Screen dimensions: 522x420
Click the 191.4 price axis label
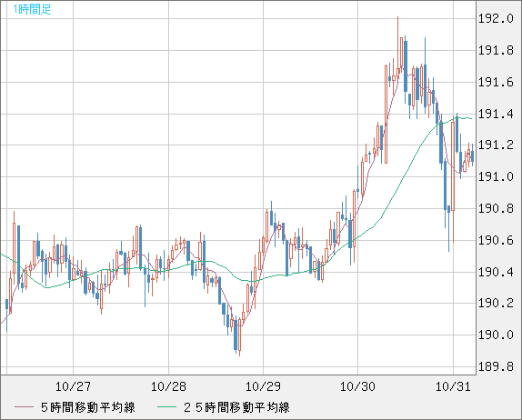(496, 115)
